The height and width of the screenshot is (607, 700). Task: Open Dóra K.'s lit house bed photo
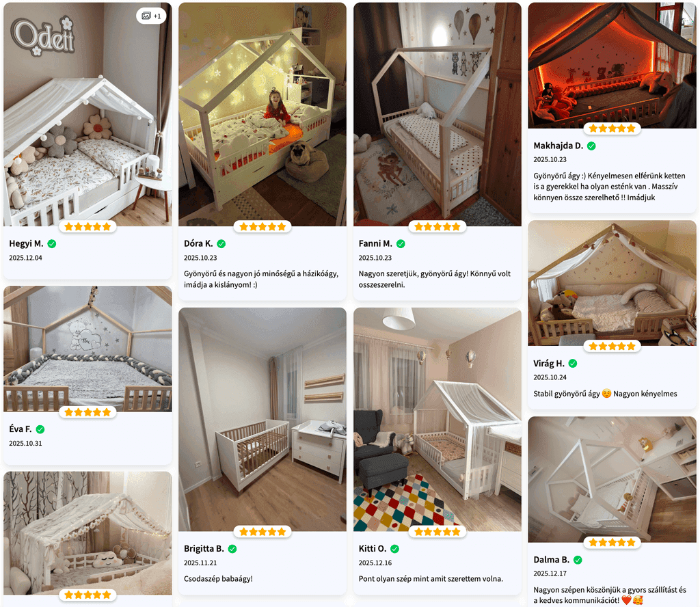point(262,114)
